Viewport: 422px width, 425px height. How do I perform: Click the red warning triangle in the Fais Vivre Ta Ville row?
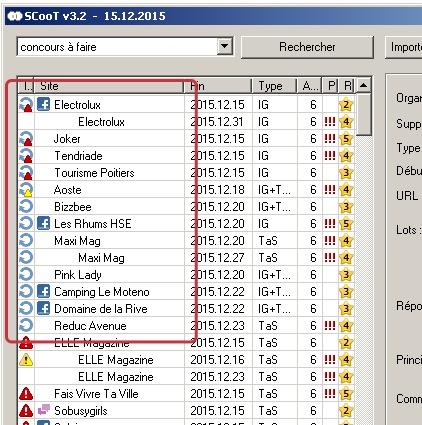(26, 394)
